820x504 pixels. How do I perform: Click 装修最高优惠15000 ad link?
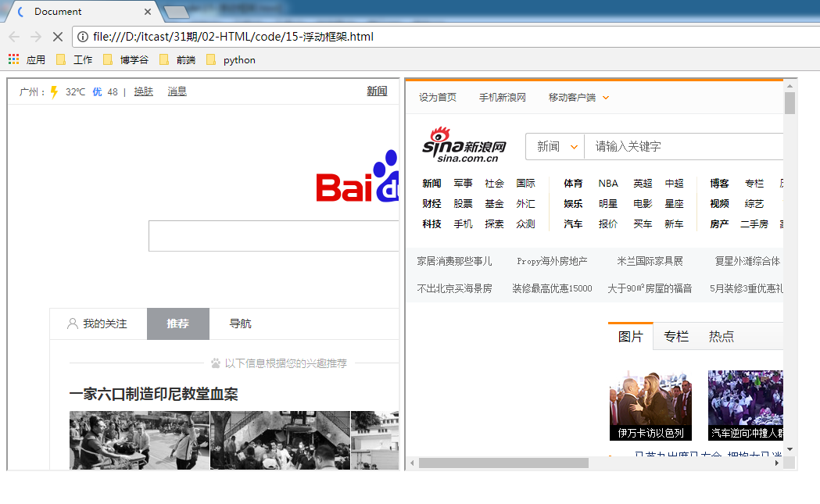point(552,288)
